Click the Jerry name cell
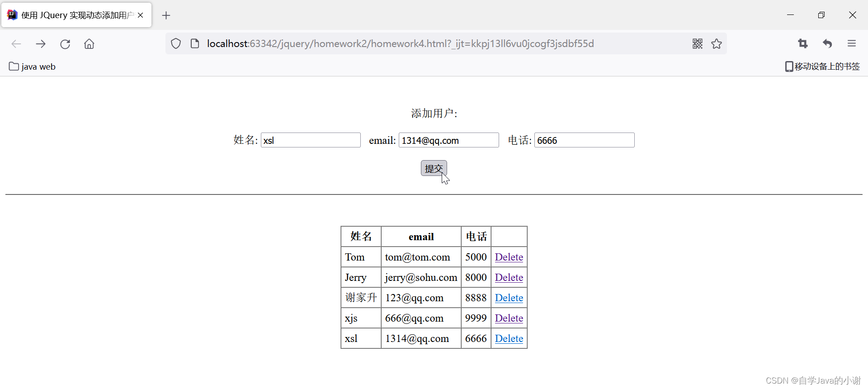This screenshot has height=389, width=868. (361, 277)
